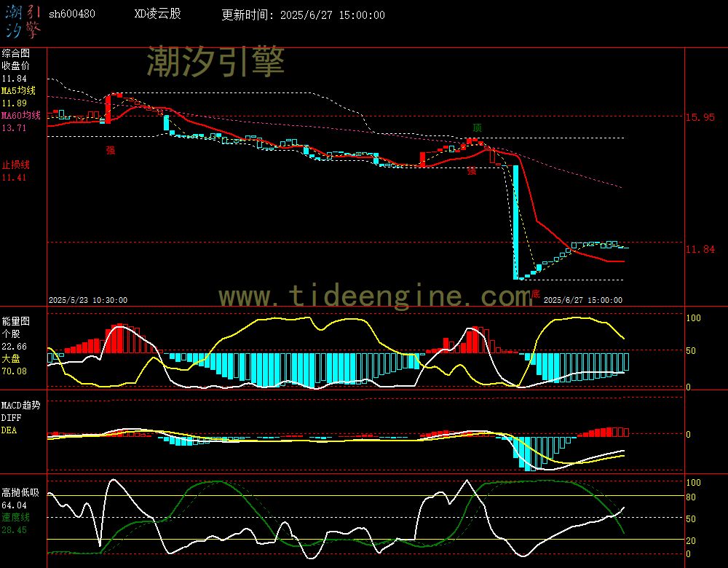This screenshot has height=568, width=728.
Task: Select the 能量图 panel title
Action: [15, 321]
